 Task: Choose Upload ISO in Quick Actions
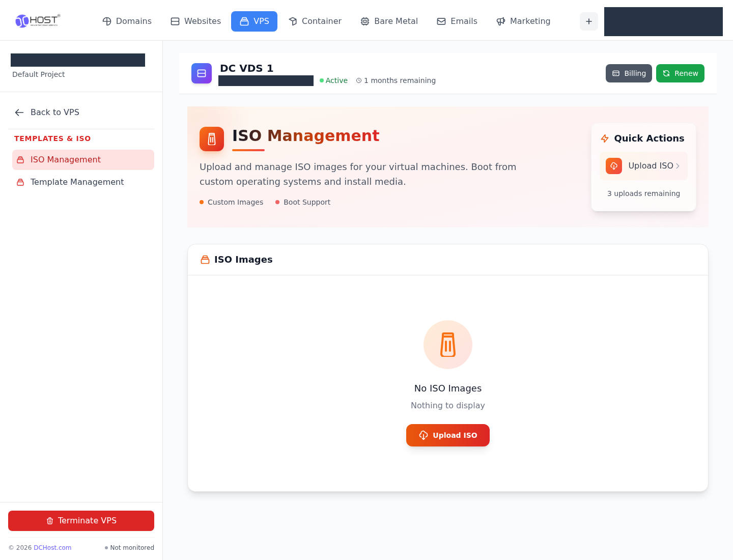coord(643,166)
